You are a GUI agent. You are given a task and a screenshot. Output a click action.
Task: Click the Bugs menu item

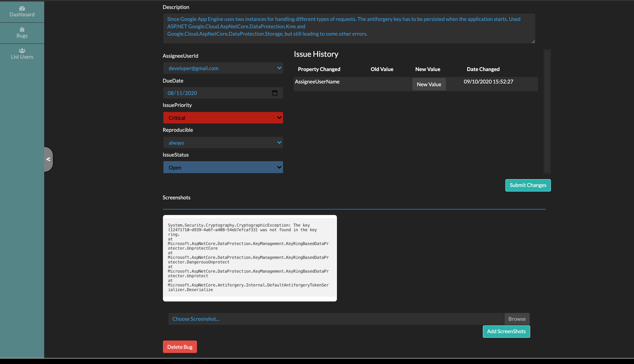click(22, 33)
